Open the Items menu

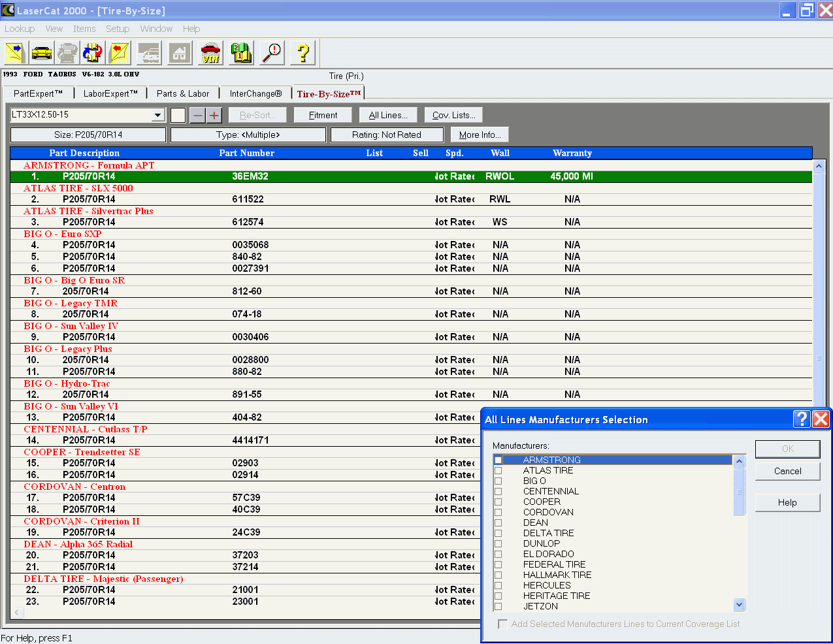coord(84,29)
